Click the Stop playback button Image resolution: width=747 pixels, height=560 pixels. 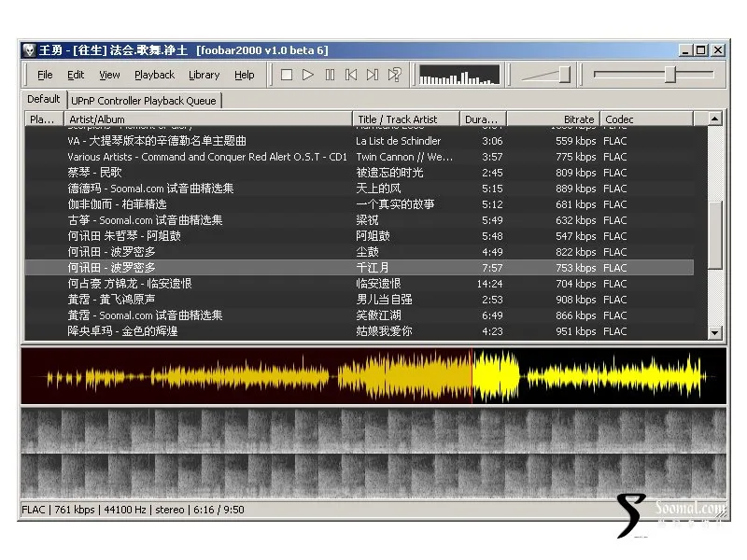tap(287, 75)
